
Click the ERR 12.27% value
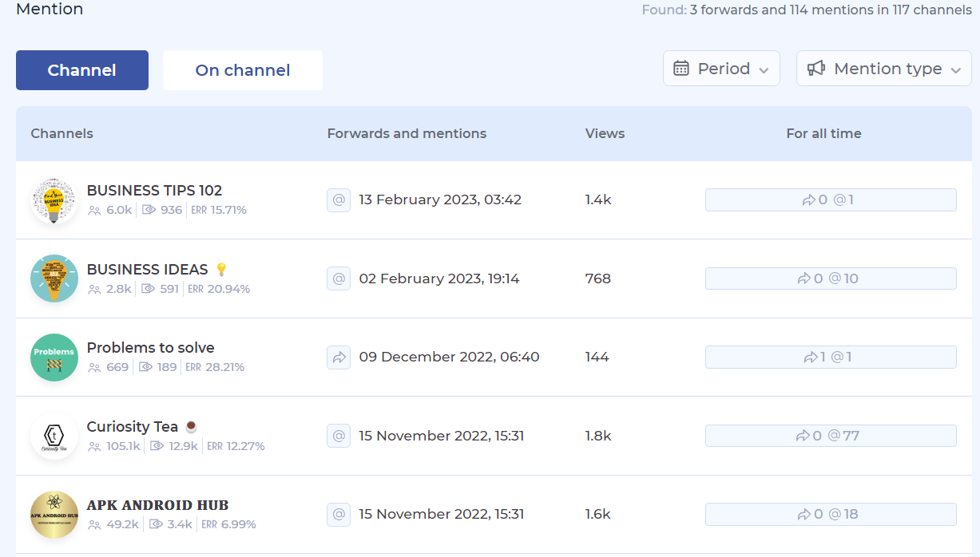click(x=236, y=446)
